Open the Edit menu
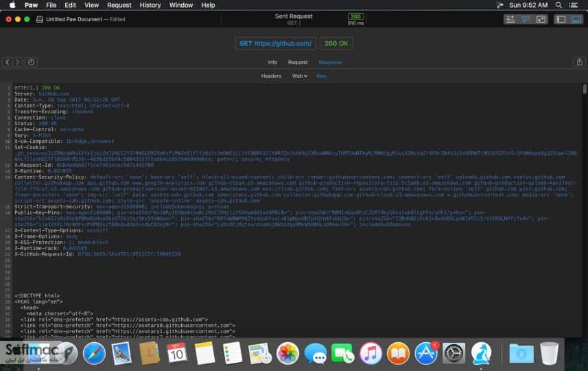The image size is (588, 371). (x=70, y=5)
